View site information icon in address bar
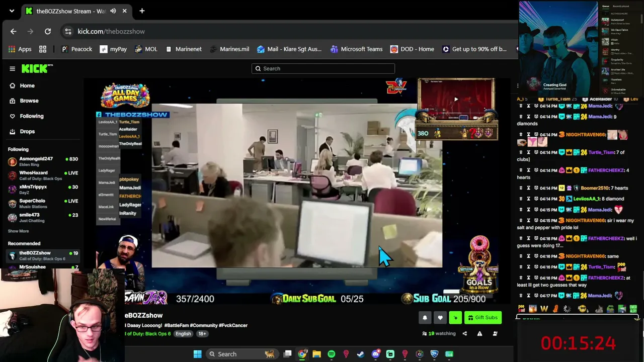This screenshot has height=362, width=644. (x=68, y=31)
